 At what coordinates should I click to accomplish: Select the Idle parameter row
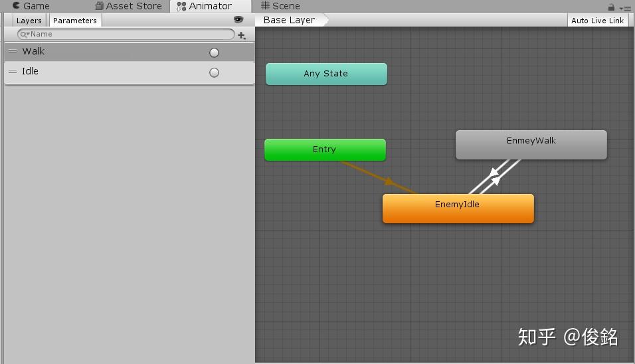click(x=130, y=72)
